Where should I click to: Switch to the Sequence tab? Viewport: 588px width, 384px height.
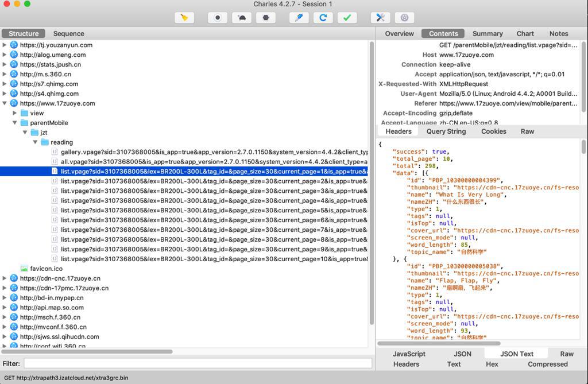coord(68,33)
